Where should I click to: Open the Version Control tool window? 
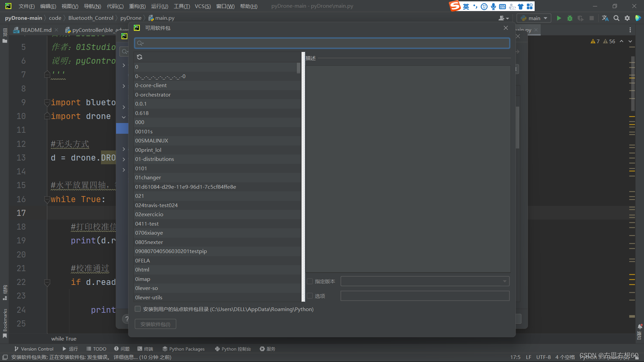pyautogui.click(x=34, y=349)
